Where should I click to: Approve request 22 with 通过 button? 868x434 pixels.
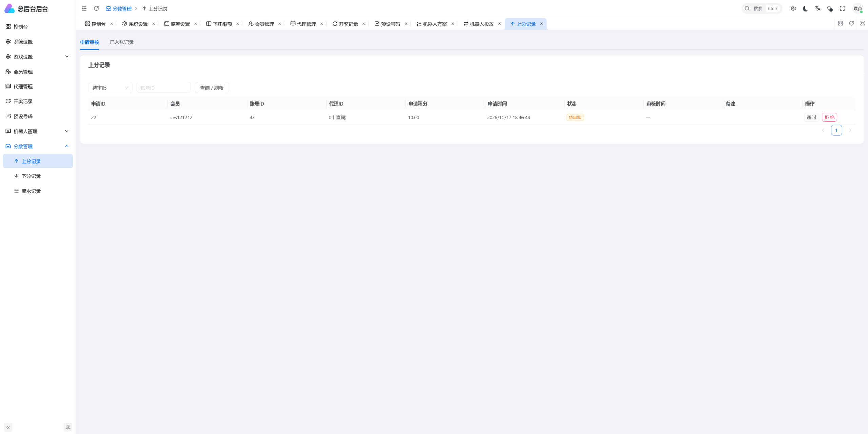point(811,117)
